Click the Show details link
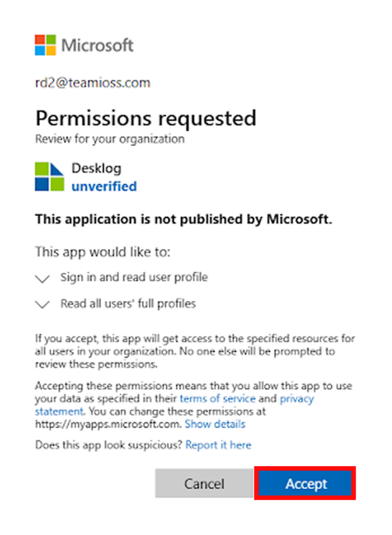Screen dimensions: 392x535 click(x=215, y=424)
